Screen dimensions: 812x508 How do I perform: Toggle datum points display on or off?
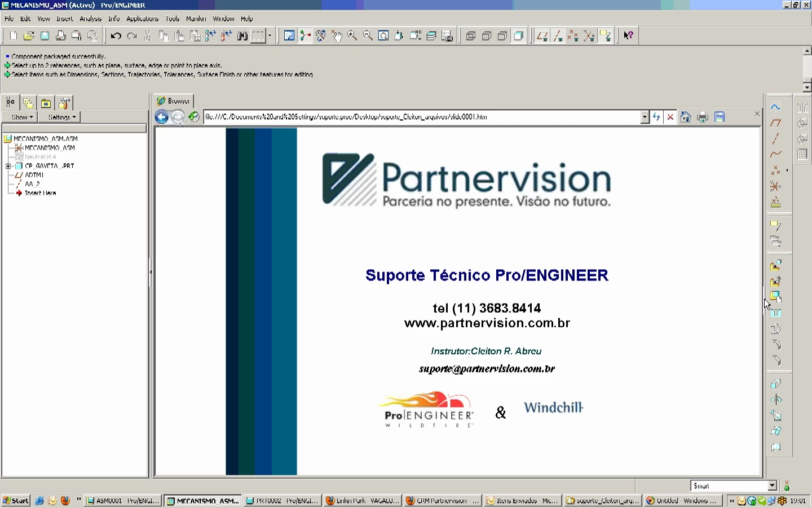[573, 36]
